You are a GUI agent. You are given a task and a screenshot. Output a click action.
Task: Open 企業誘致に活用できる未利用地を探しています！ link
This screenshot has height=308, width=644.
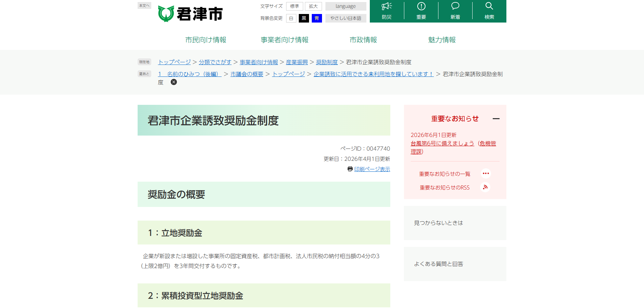coord(374,74)
